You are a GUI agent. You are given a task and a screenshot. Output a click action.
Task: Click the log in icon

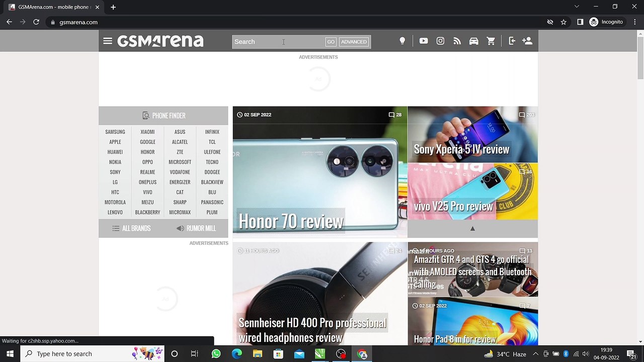tap(512, 41)
